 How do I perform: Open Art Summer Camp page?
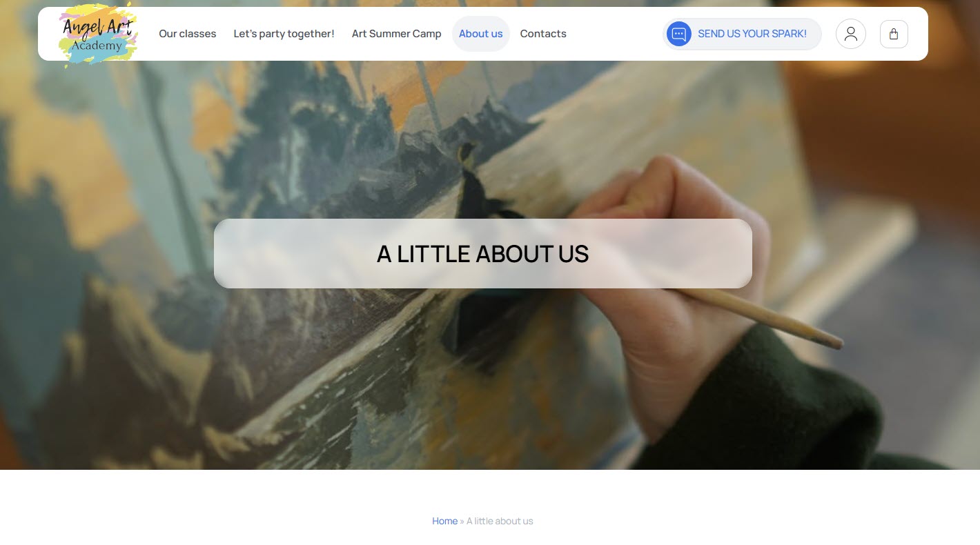click(x=396, y=34)
